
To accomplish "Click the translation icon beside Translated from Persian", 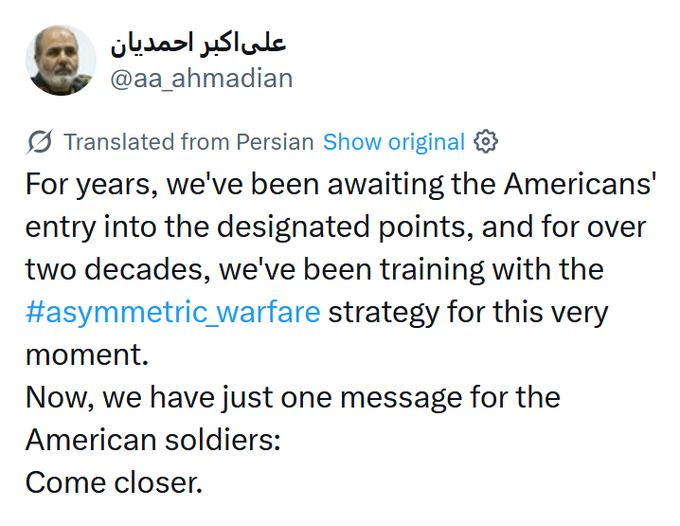I will (x=41, y=142).
